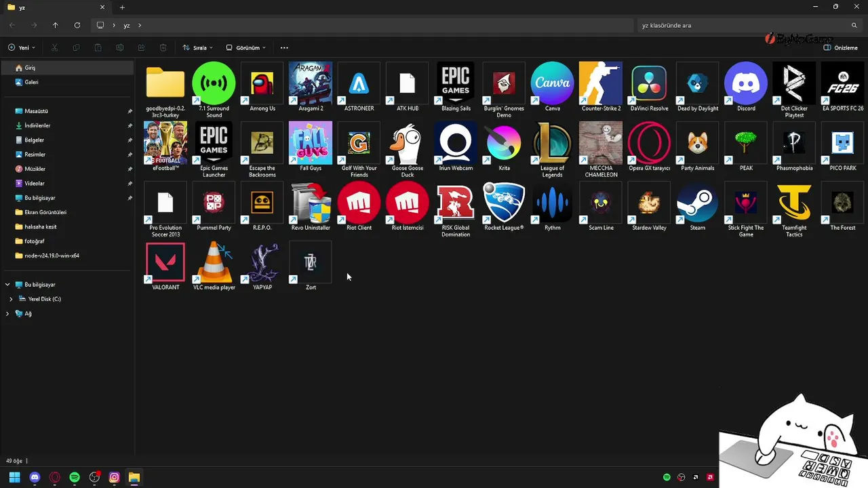This screenshot has width=868, height=488.
Task: Select the VALORANT shortcut
Action: coord(165,266)
